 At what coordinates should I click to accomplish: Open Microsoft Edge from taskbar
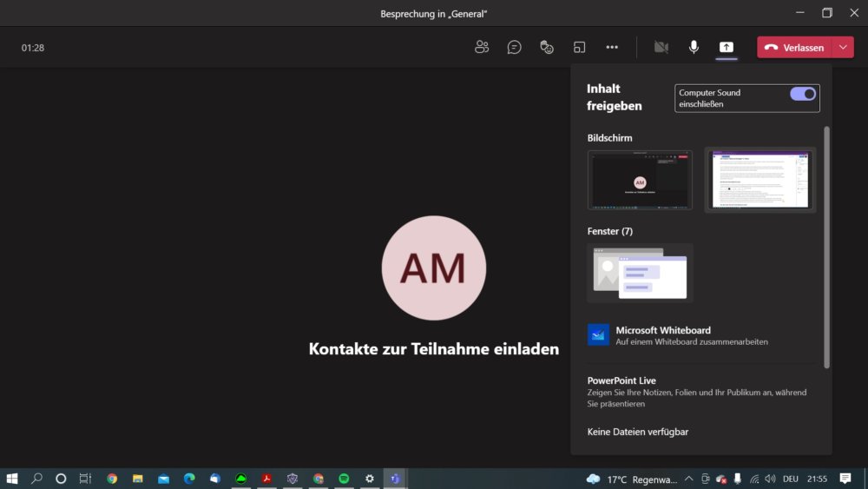click(189, 479)
